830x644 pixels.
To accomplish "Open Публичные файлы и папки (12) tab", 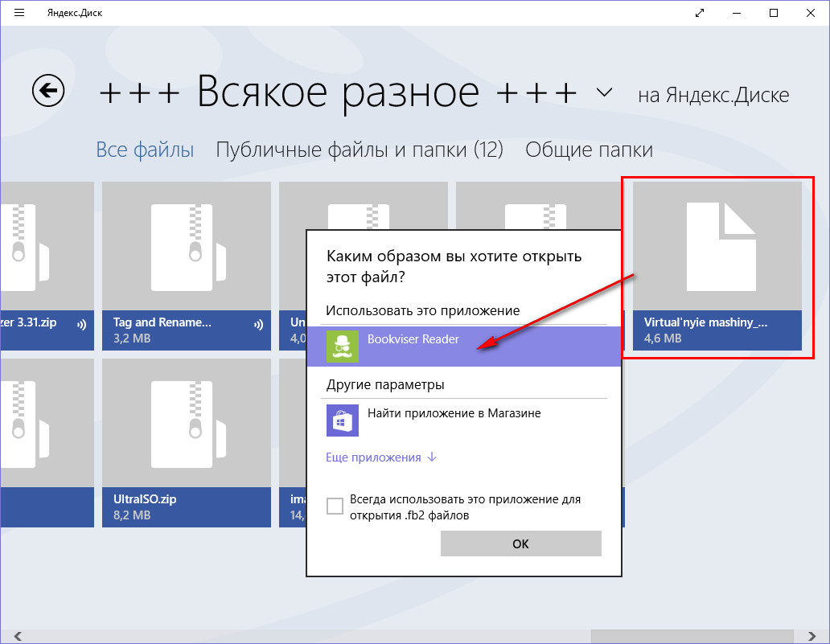I will (360, 150).
